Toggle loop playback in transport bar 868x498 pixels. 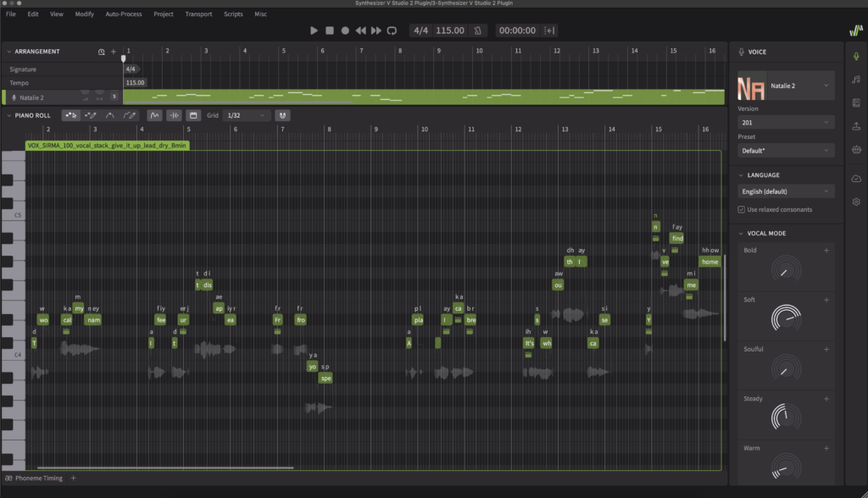point(392,30)
